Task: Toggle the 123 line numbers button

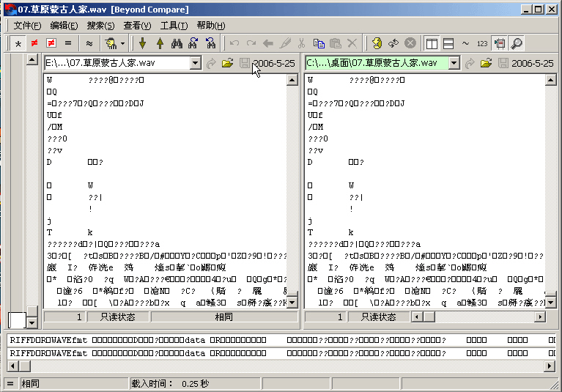Action: click(x=482, y=43)
